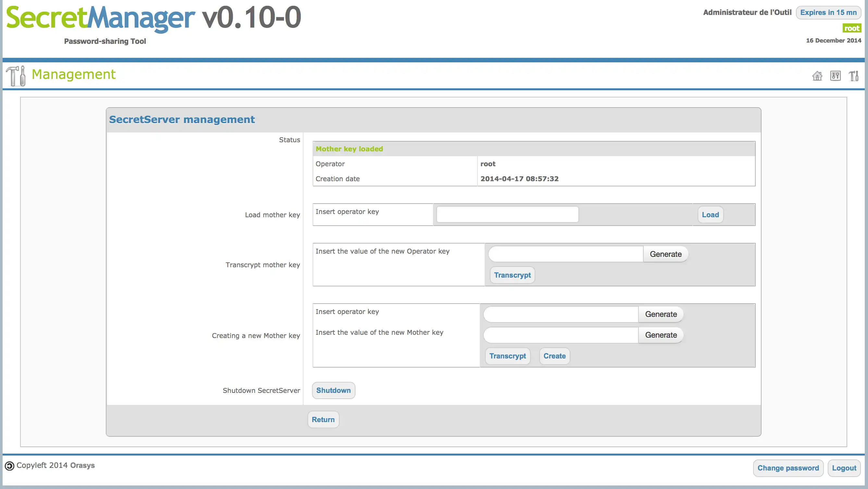Click the Logout button
Image resolution: width=868 pixels, height=489 pixels.
[845, 468]
